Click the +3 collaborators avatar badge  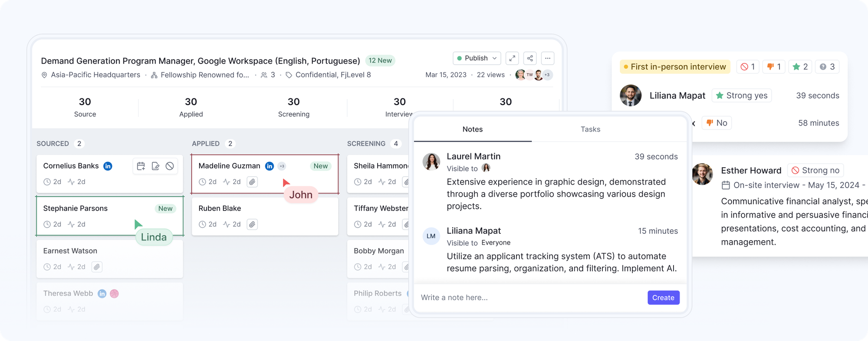coord(547,75)
